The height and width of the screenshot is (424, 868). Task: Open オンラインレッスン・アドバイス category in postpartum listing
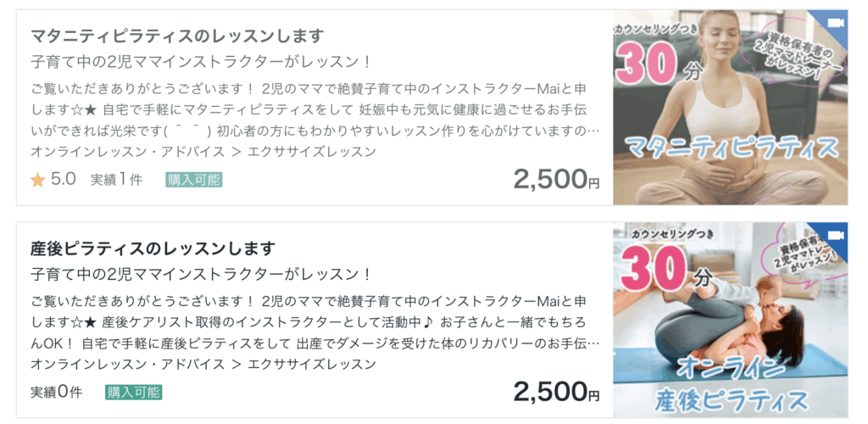[127, 365]
